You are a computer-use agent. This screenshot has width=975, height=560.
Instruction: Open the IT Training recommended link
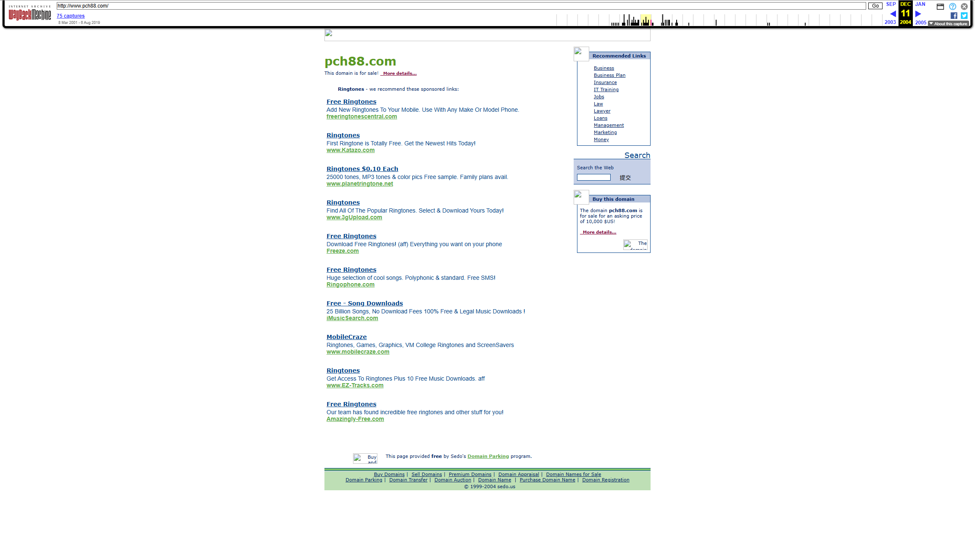pos(606,89)
